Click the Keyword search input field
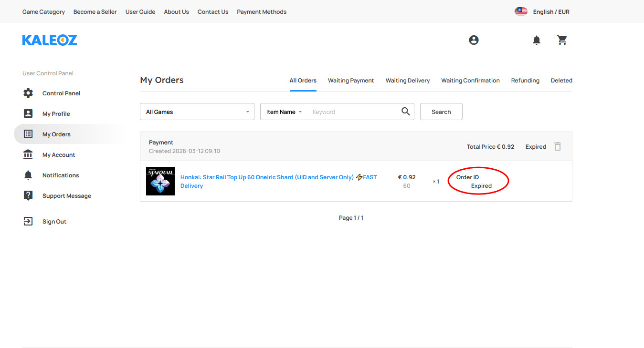The width and height of the screenshot is (644, 348). (x=353, y=112)
